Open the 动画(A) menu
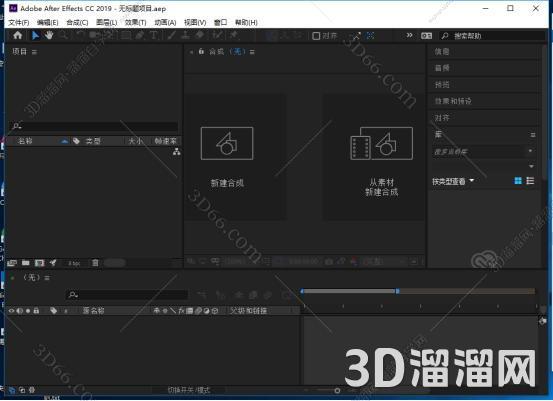 click(x=165, y=23)
